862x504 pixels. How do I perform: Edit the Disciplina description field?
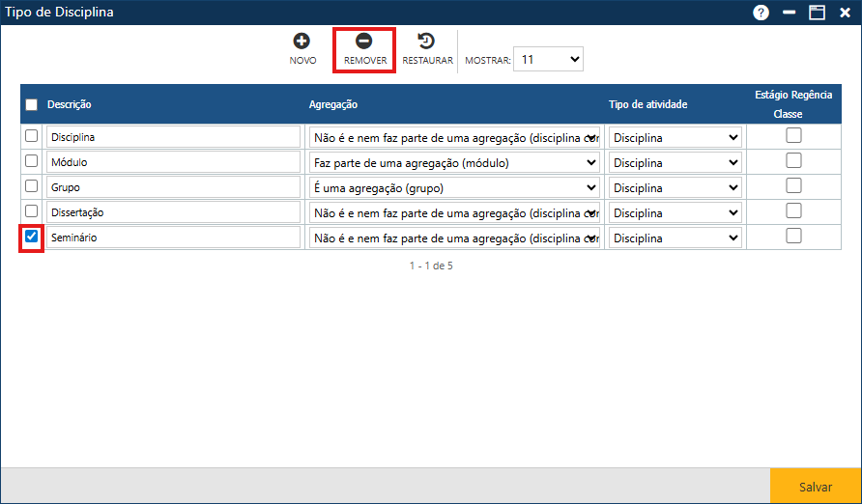point(173,137)
